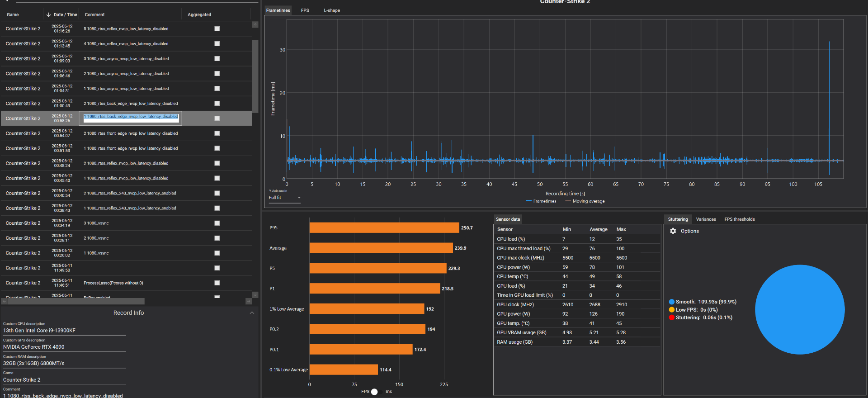The width and height of the screenshot is (868, 398).
Task: Select record 2 1080_vsync
Action: pyautogui.click(x=126, y=238)
